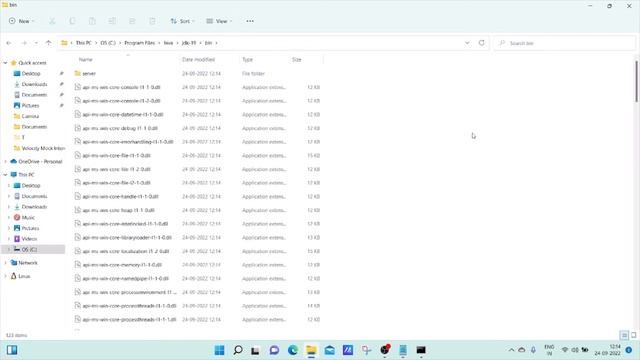This screenshot has width=640, height=360.
Task: Open the View dropdown menu
Action: 219,21
